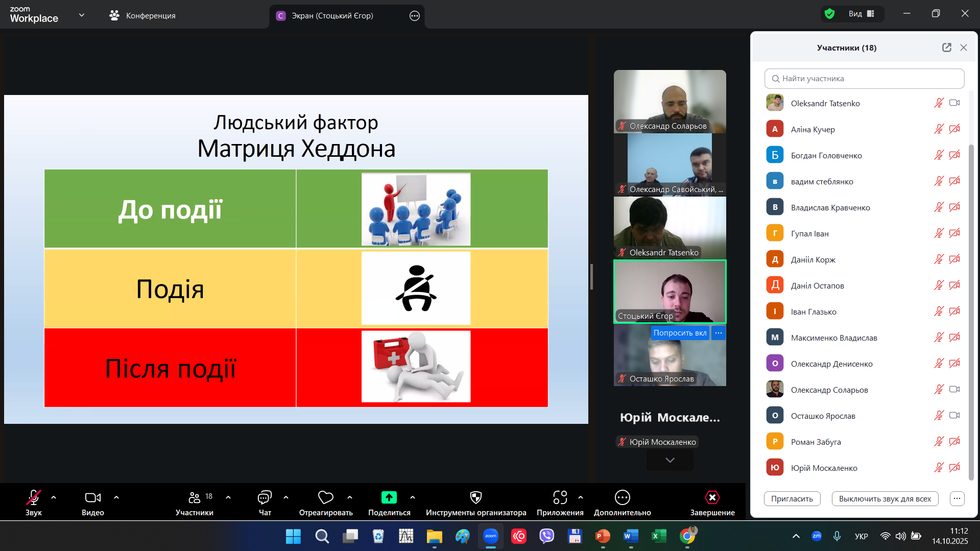980x551 pixels.
Task: Open the Apps icon in toolbar
Action: click(x=560, y=497)
